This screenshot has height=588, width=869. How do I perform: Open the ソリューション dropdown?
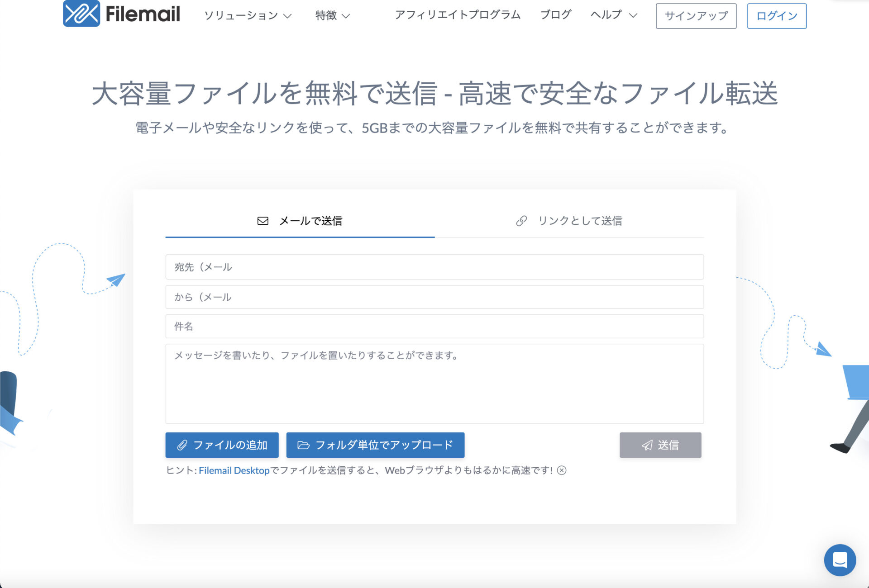click(x=240, y=16)
